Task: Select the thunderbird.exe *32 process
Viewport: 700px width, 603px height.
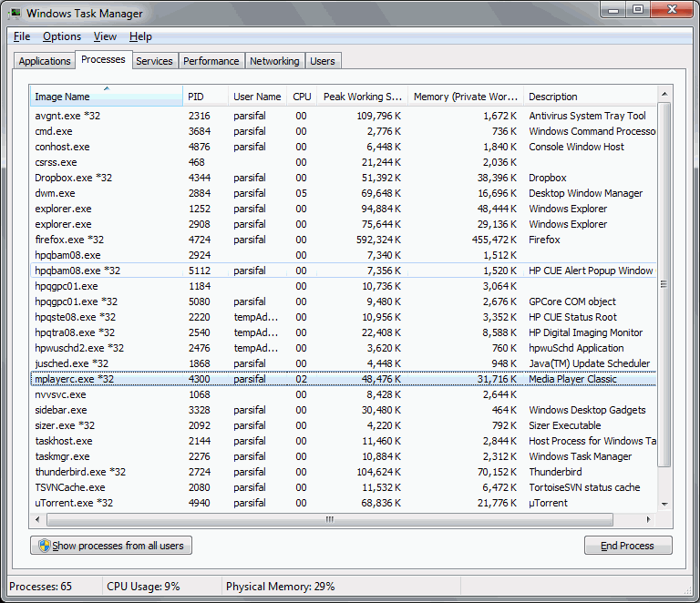Action: (x=344, y=472)
